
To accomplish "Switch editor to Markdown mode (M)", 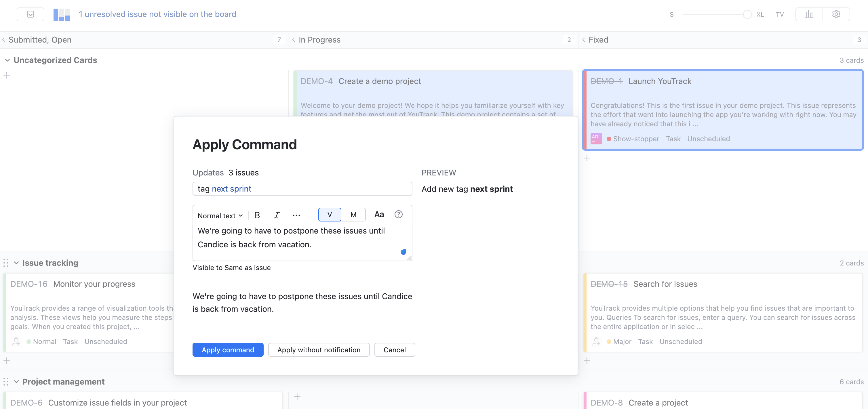I will 353,215.
